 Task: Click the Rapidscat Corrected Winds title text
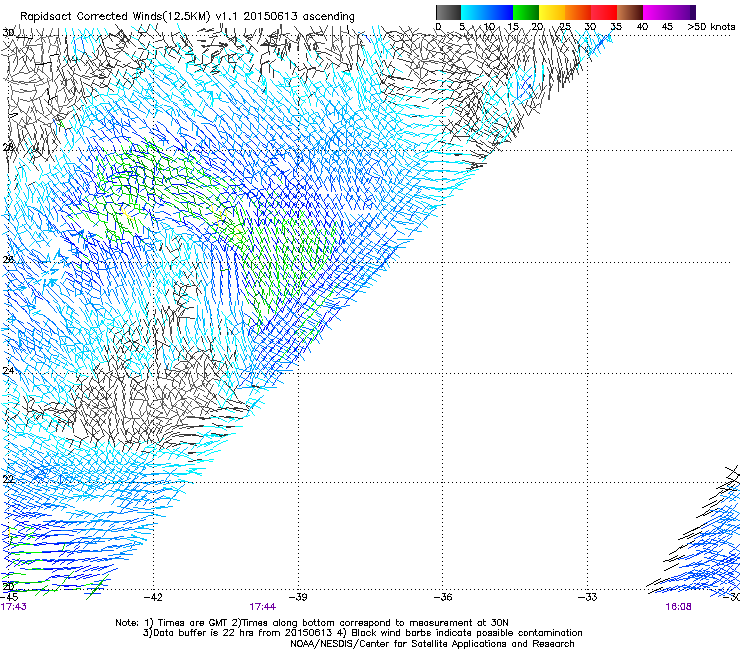click(x=187, y=16)
